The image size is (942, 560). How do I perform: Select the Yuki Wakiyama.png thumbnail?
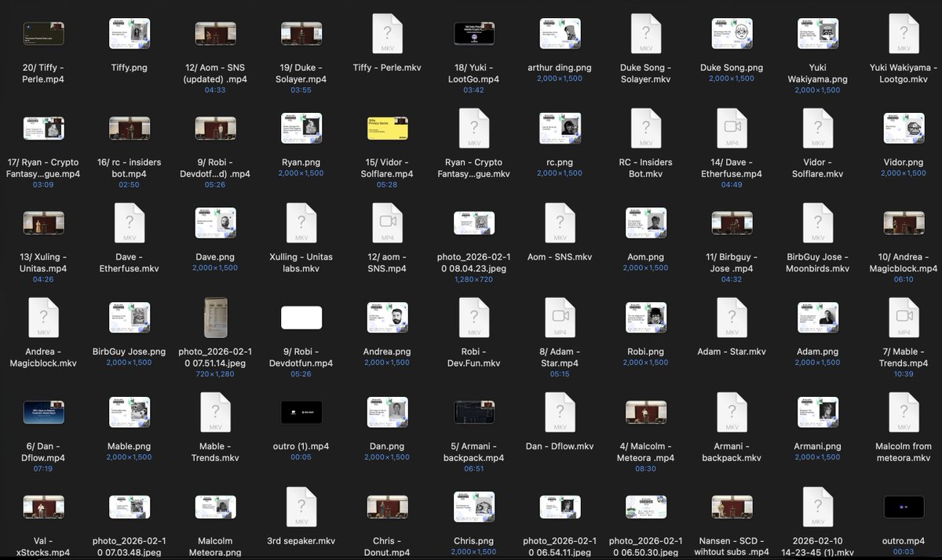point(818,34)
